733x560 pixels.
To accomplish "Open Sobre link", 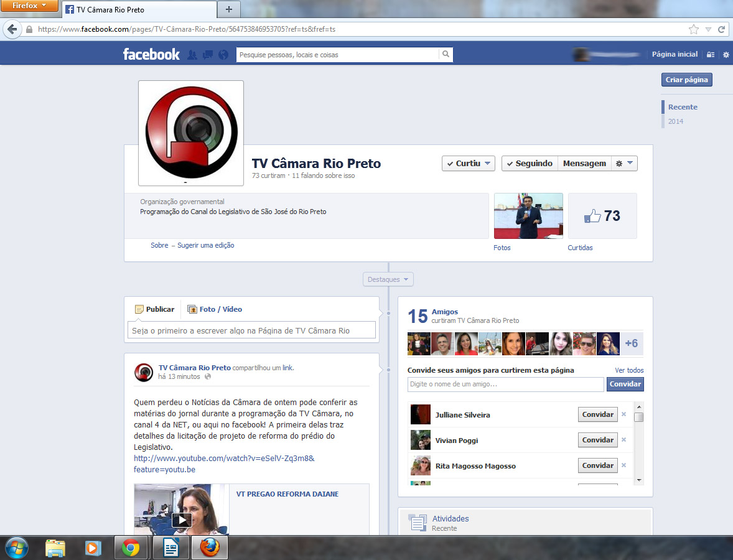I will pos(159,245).
